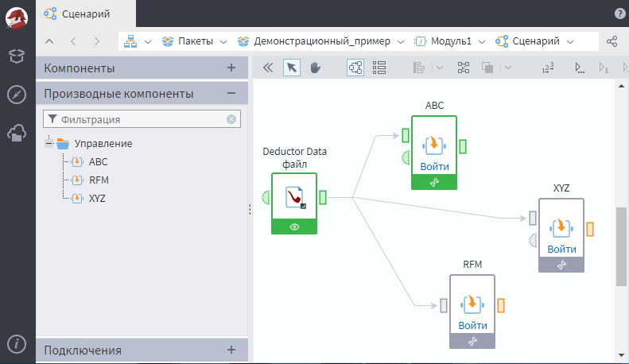The width and height of the screenshot is (629, 364).
Task: Navigate up one level with the up arrow
Action: pos(49,41)
